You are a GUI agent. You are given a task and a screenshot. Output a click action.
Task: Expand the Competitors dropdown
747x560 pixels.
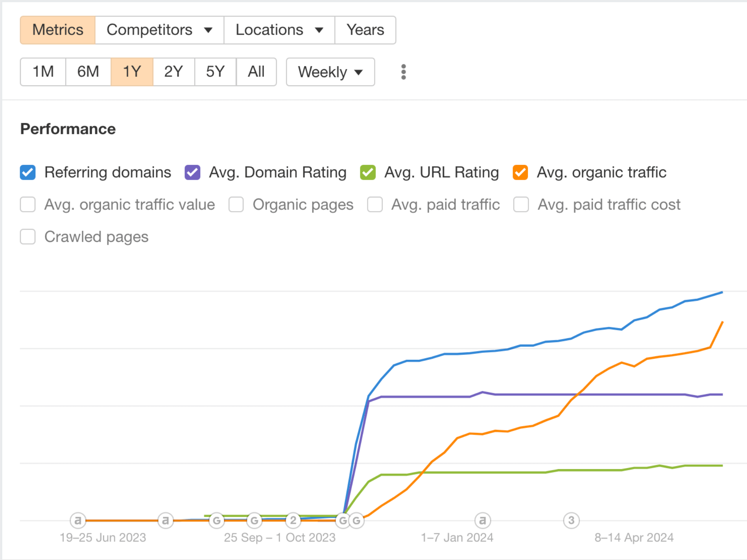pos(159,30)
